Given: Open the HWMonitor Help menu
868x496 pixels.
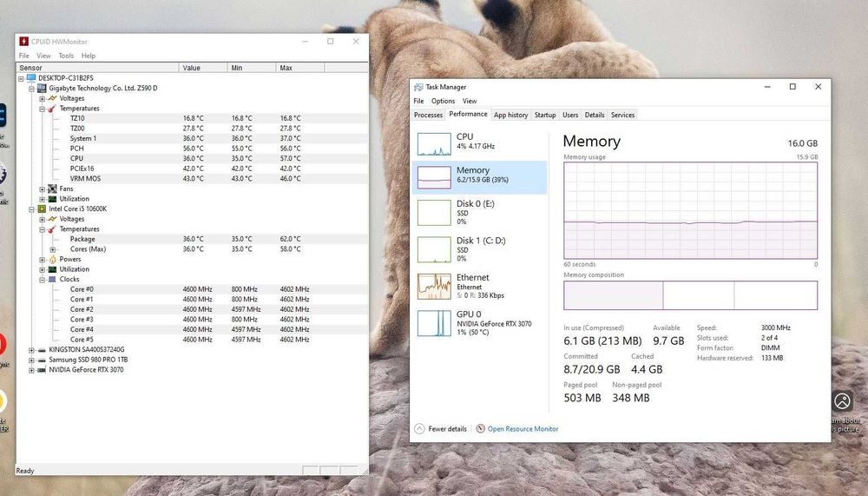Looking at the screenshot, I should pyautogui.click(x=88, y=56).
